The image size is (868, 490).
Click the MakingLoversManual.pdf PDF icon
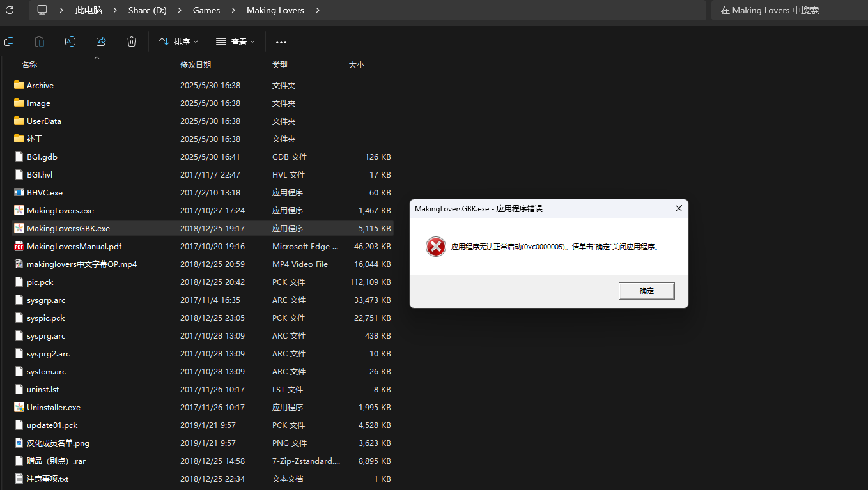19,246
